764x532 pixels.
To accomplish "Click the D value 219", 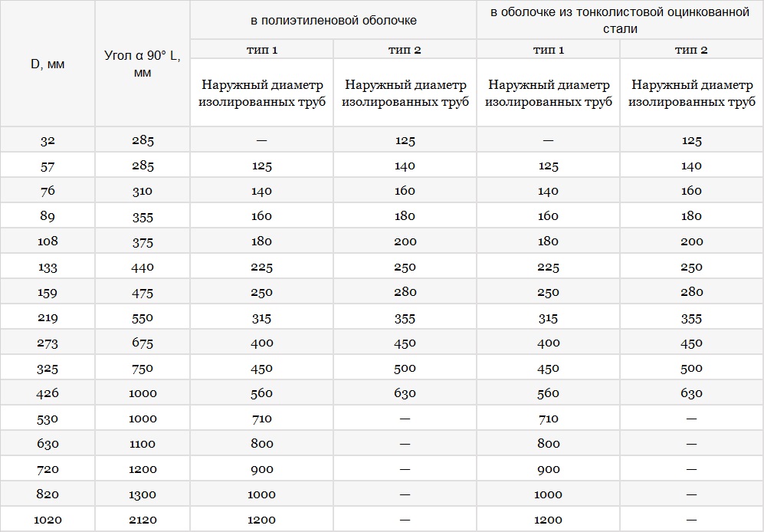I will tap(48, 317).
